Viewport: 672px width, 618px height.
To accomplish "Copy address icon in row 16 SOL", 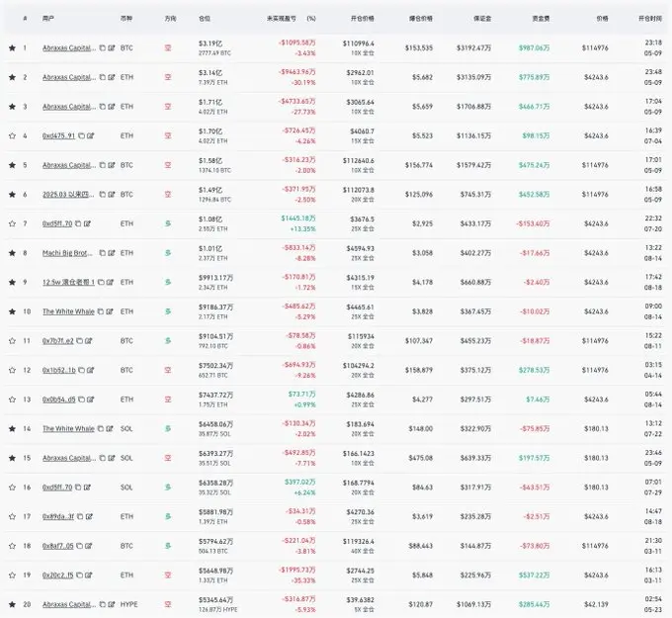I will [x=78, y=487].
